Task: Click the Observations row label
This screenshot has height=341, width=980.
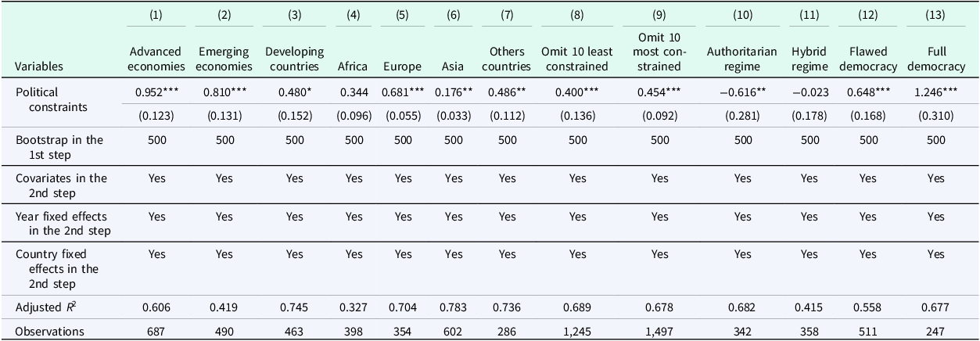Action: click(50, 332)
